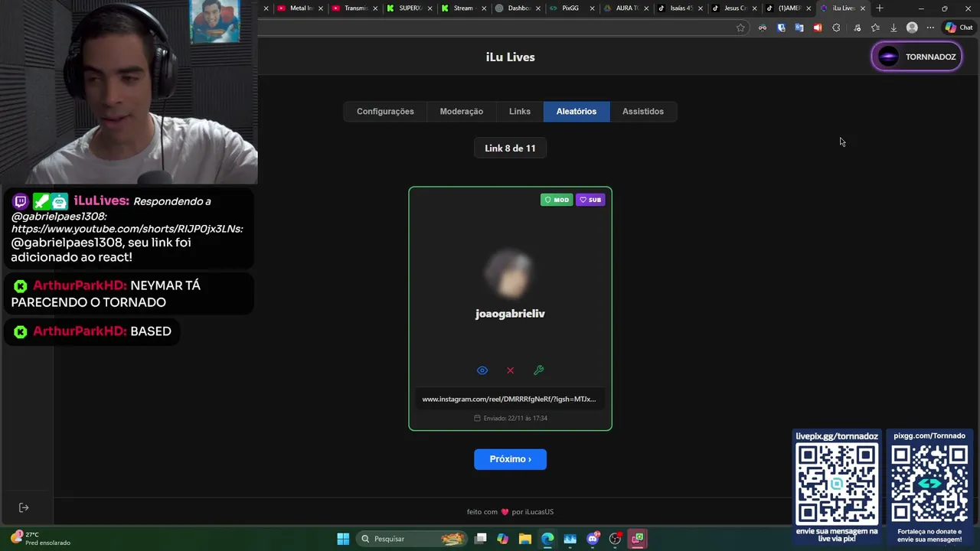Close the PixGG browser tab
The height and width of the screenshot is (551, 980).
coord(592,8)
